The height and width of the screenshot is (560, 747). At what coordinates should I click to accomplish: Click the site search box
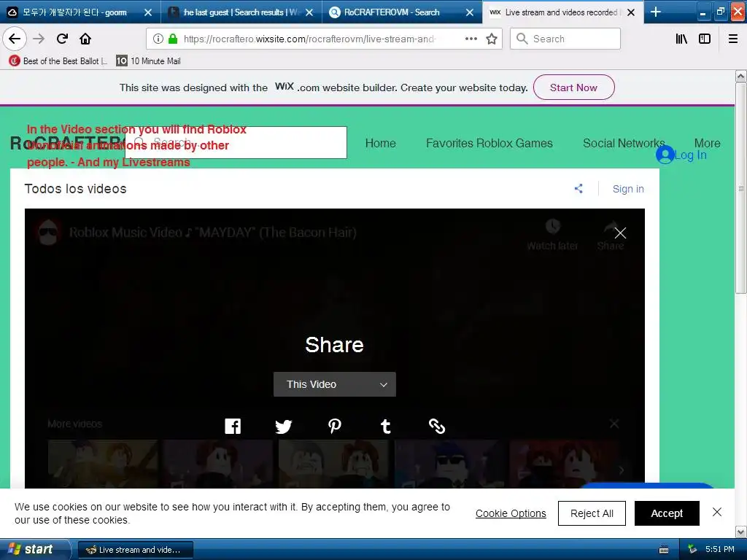(236, 142)
